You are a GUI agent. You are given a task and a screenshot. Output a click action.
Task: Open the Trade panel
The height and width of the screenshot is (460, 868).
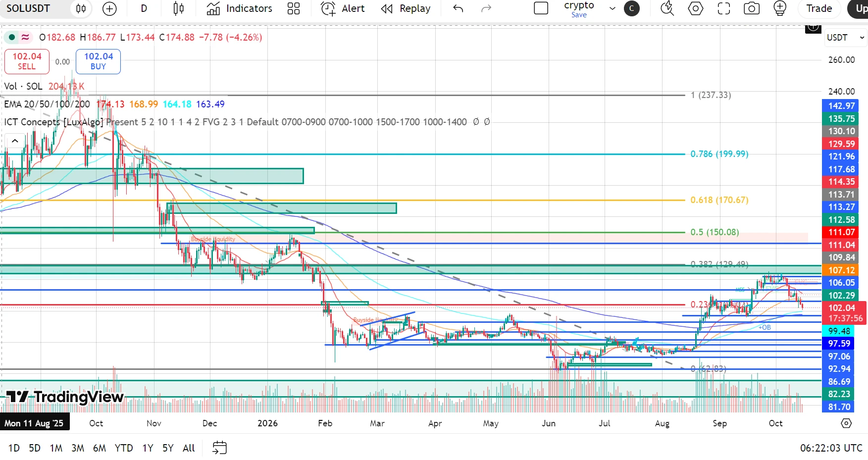pos(819,8)
